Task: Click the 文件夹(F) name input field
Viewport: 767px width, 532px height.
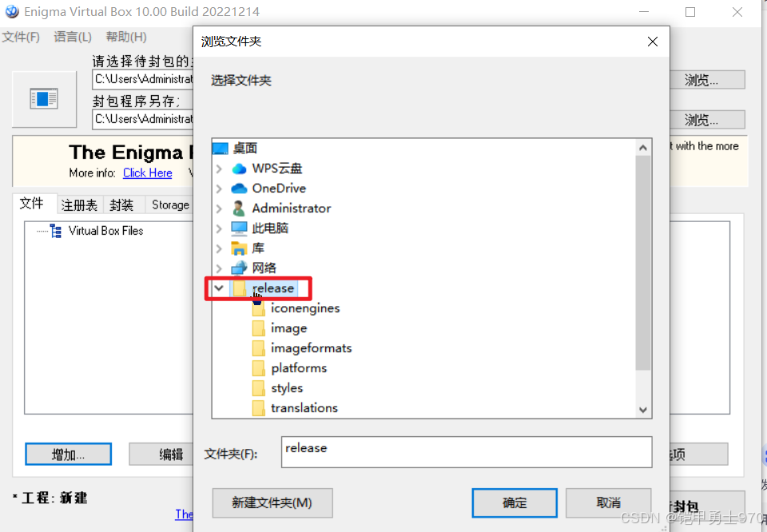Action: tap(467, 452)
